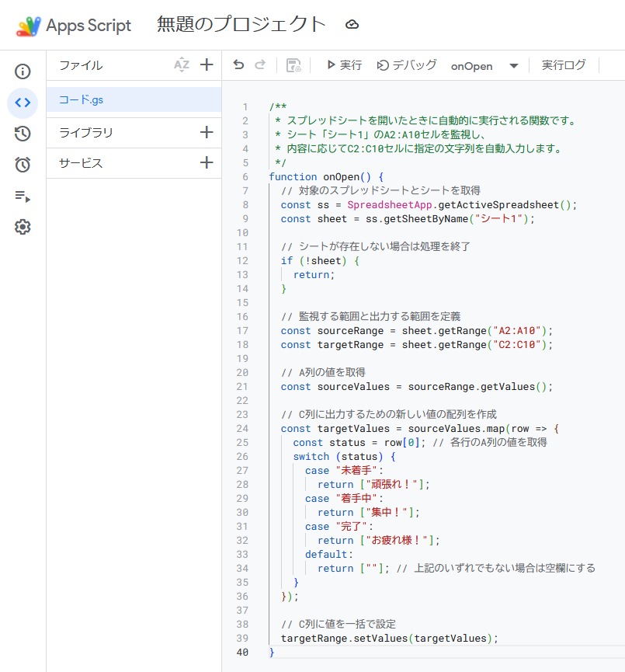Open project history clock icon
The height and width of the screenshot is (672, 625).
[23, 134]
